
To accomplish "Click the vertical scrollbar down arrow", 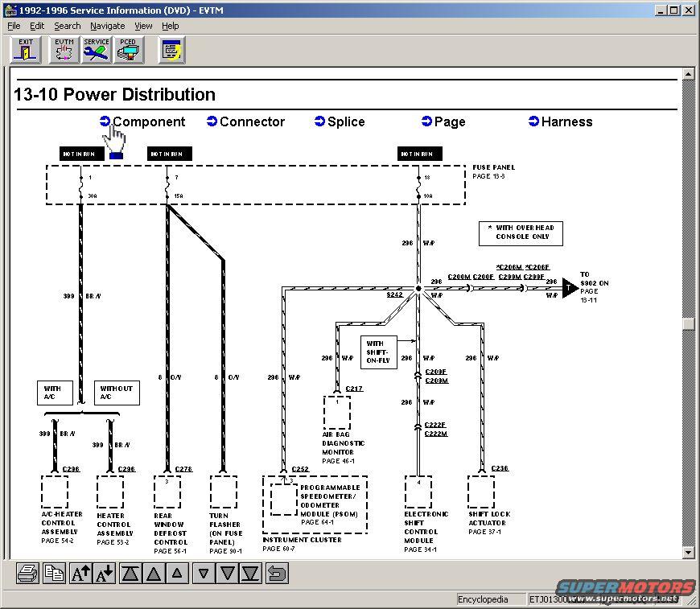I will 688,552.
